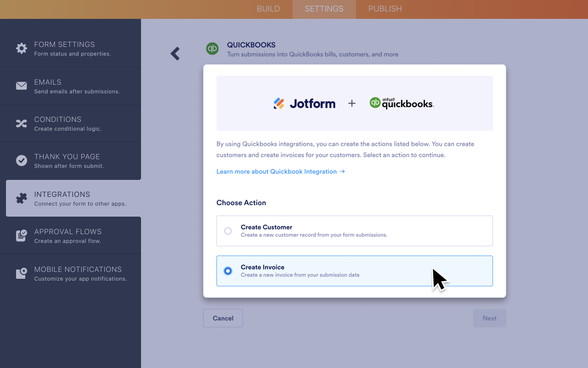The height and width of the screenshot is (368, 588).
Task: Click the Integrations puzzle piece icon
Action: (21, 198)
